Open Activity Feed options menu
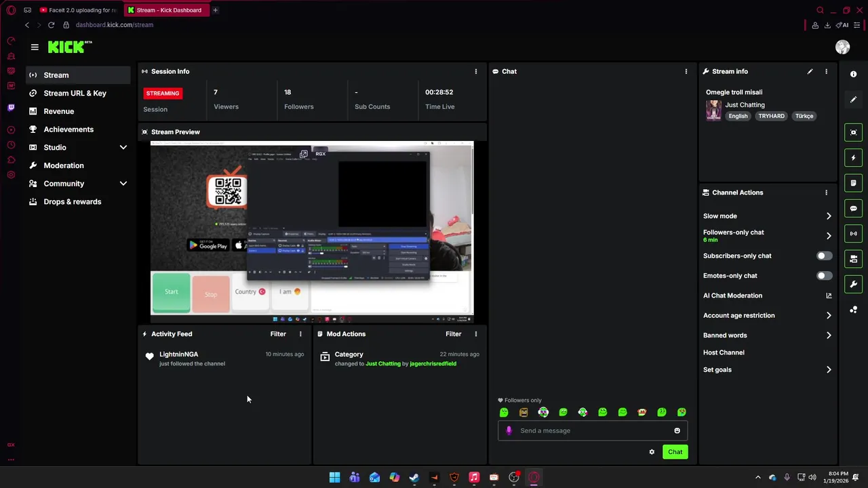The height and width of the screenshot is (488, 868). pyautogui.click(x=300, y=334)
